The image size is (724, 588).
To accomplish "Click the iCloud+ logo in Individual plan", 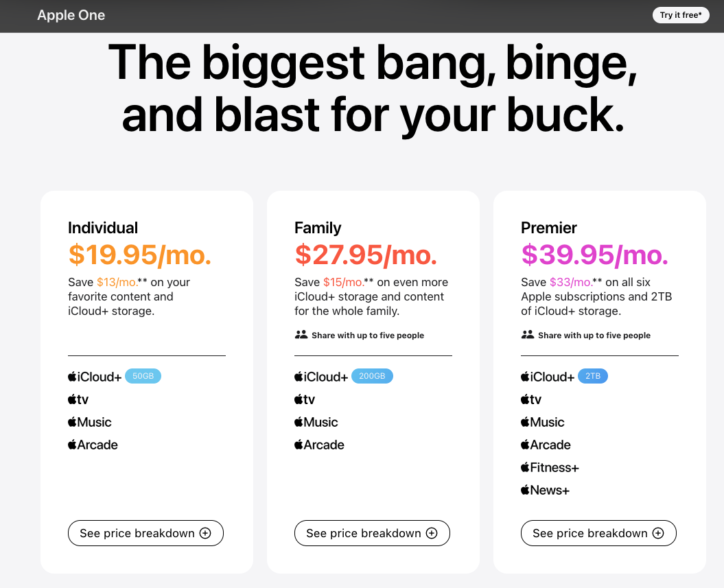I will pyautogui.click(x=95, y=377).
